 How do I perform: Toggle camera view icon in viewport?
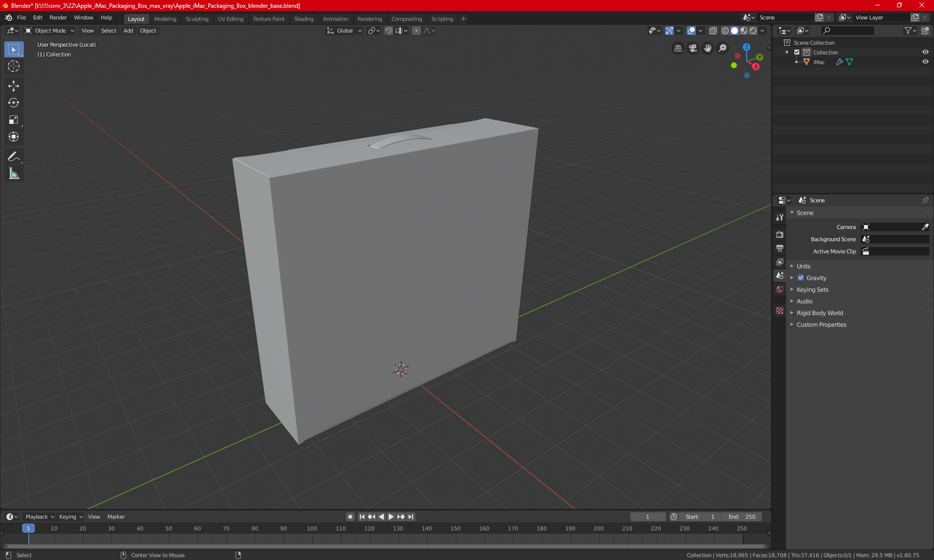point(693,48)
